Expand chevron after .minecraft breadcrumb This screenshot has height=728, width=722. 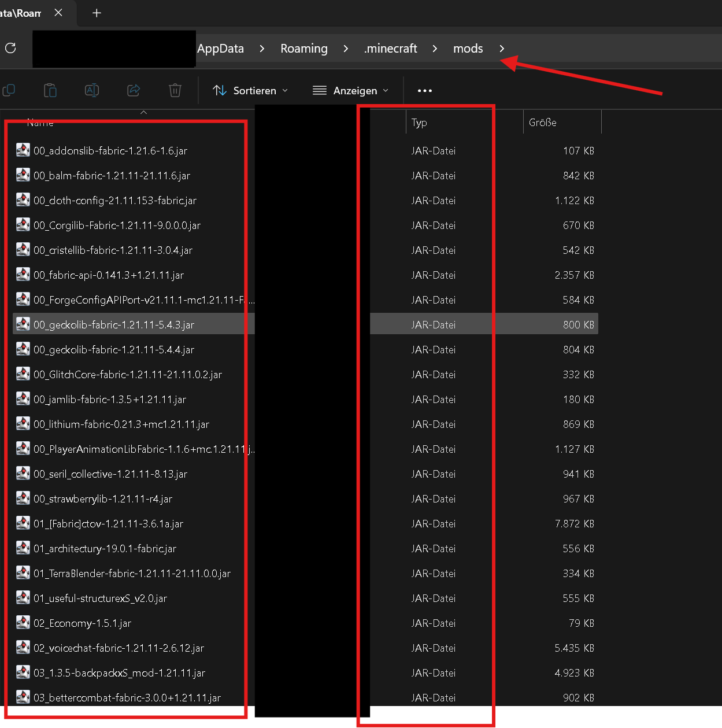point(435,49)
